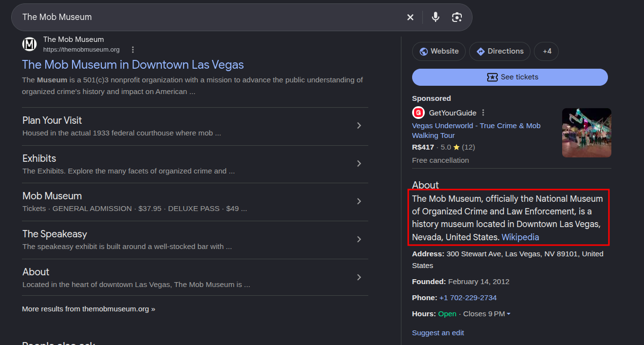Screen dimensions: 644x345
Task: Open the Vegas Underworld walking tour ad link
Action: point(476,131)
